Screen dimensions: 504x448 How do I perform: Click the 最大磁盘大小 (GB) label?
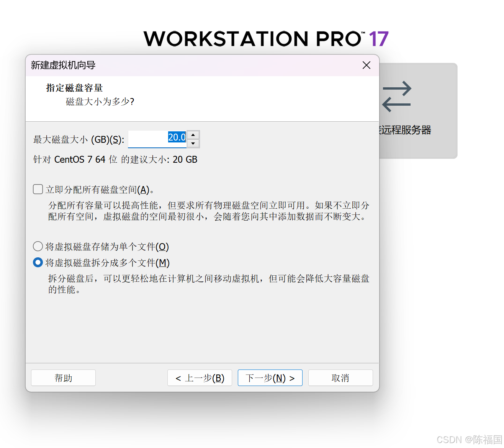pos(79,139)
